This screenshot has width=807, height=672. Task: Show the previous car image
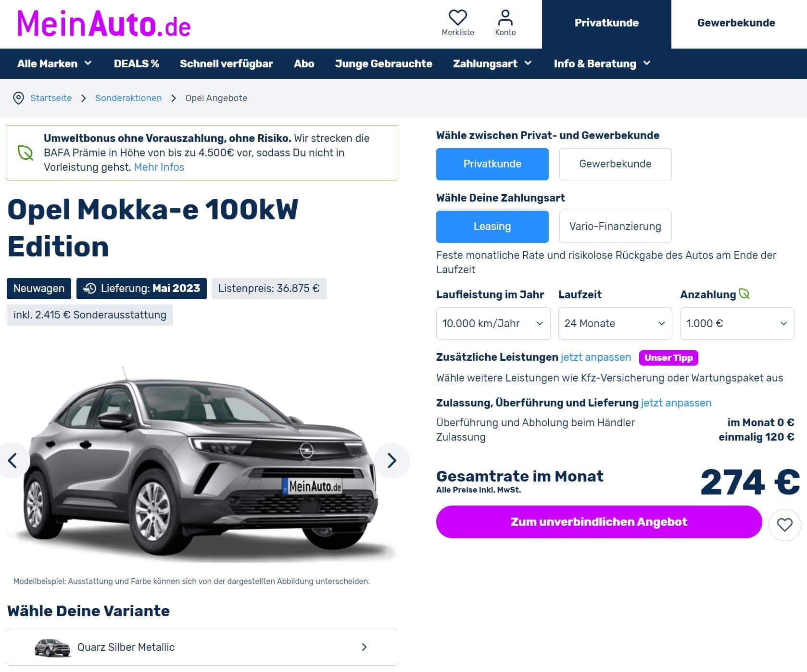[x=13, y=460]
